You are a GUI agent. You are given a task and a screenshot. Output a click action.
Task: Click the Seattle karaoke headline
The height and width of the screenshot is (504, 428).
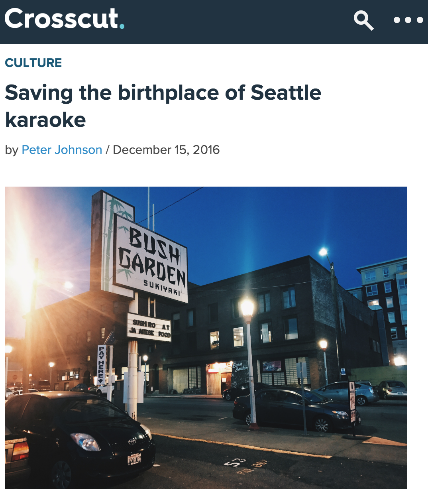coord(163,106)
